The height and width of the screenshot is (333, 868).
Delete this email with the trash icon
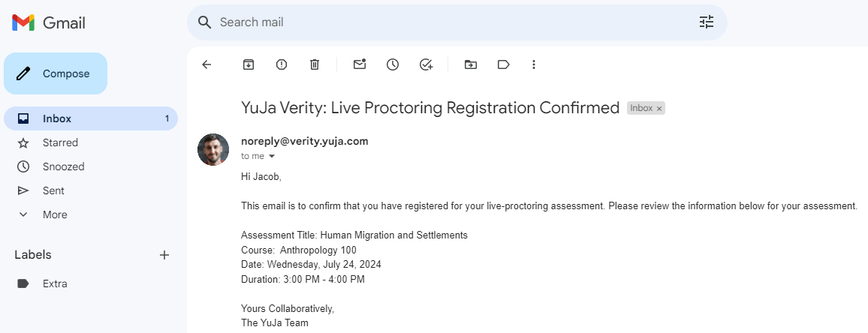[315, 64]
